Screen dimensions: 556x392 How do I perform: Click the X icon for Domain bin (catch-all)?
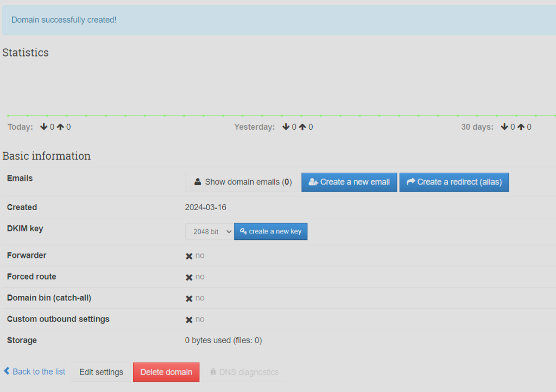point(189,298)
